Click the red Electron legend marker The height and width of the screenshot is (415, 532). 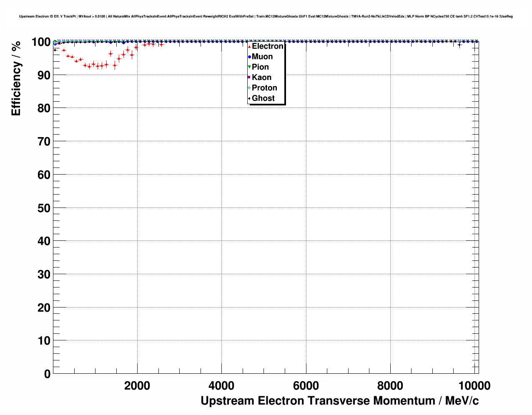pyautogui.click(x=249, y=47)
